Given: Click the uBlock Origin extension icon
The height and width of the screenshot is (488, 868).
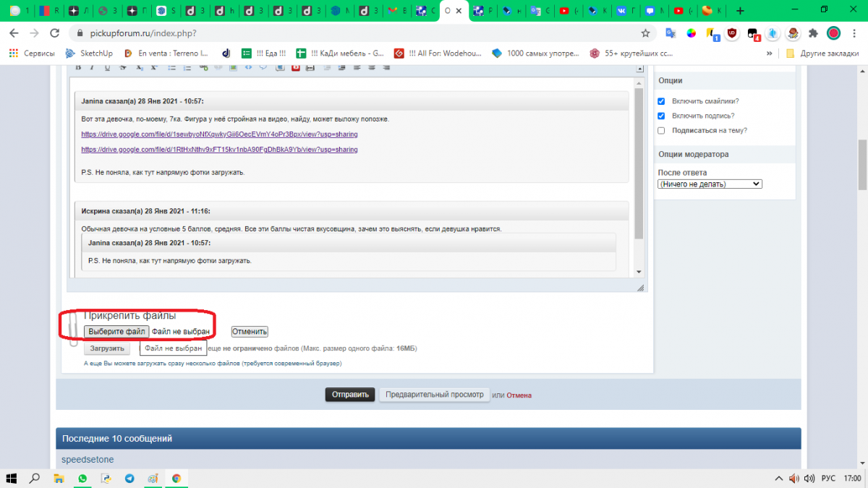Looking at the screenshot, I should (732, 33).
